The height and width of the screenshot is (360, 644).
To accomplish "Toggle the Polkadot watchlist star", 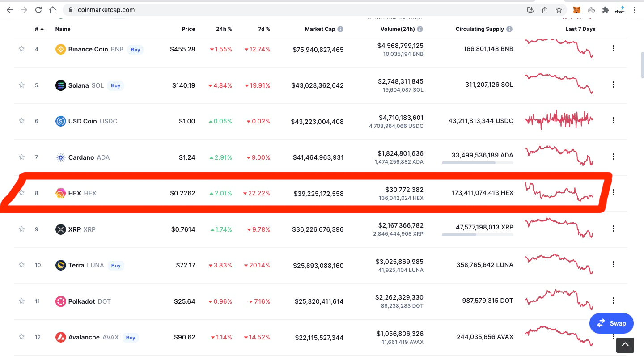I will [x=21, y=301].
